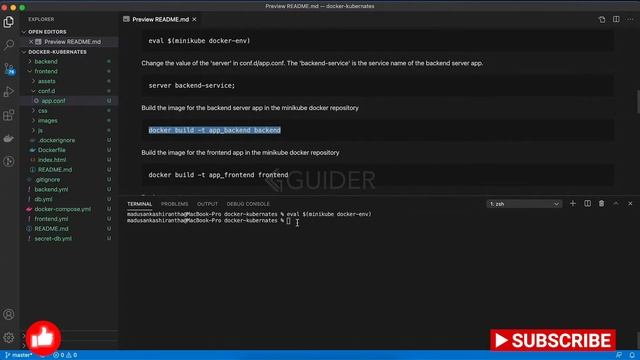Click the 'docker build -t app_frontend frontend' code
This screenshot has height=360, width=640.
pos(218,175)
